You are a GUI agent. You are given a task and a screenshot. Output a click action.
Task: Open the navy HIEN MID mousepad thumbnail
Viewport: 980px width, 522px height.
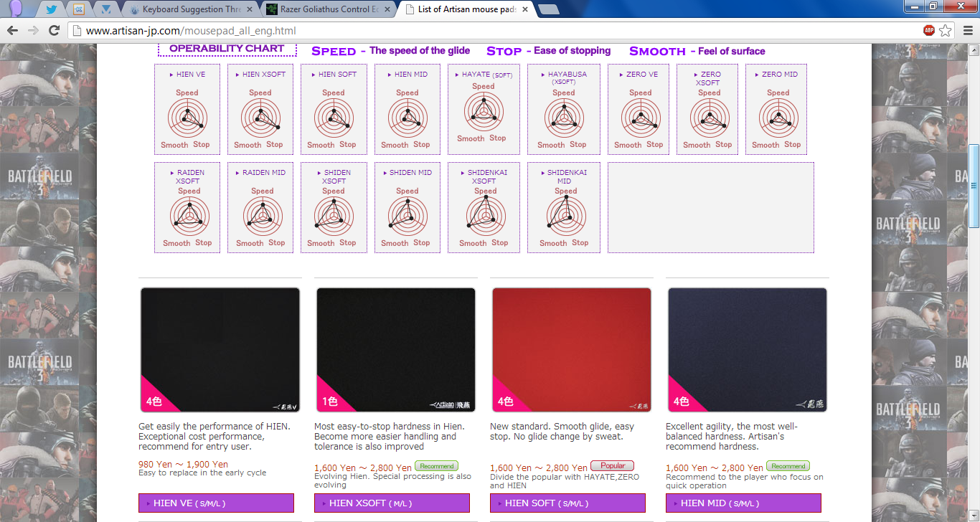747,350
